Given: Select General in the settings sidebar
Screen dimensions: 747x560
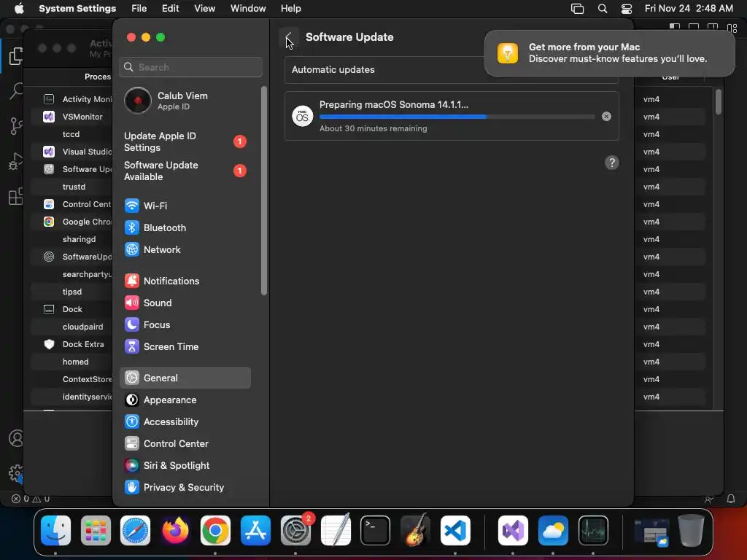Looking at the screenshot, I should coord(185,378).
